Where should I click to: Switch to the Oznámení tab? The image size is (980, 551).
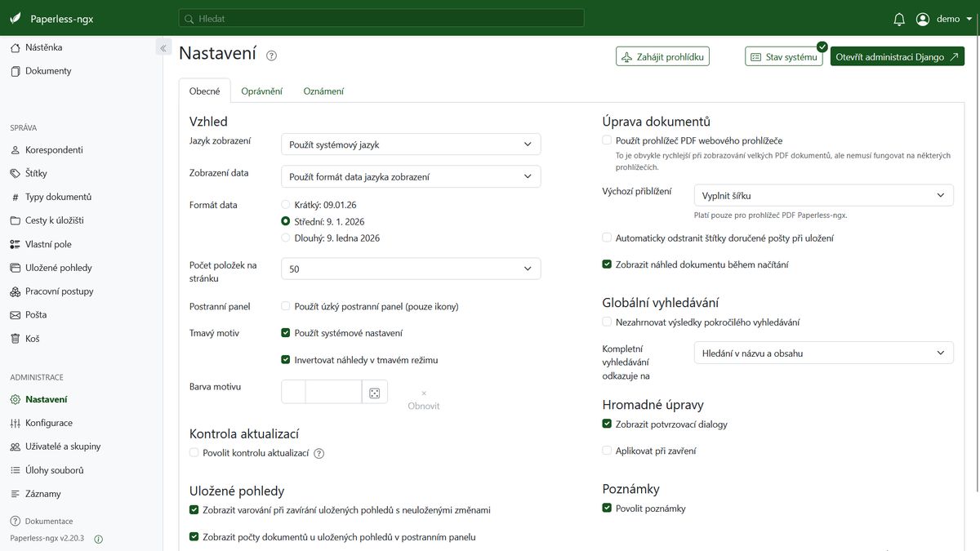click(x=323, y=91)
